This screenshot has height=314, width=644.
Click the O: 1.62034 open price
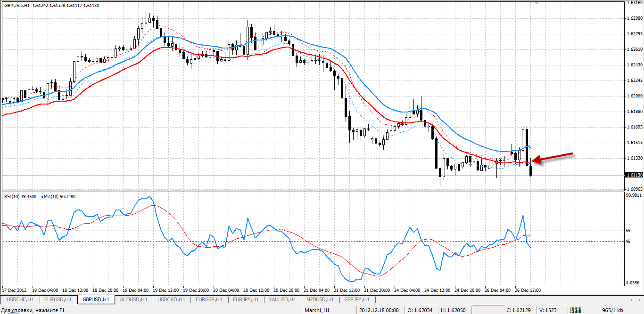(x=421, y=310)
